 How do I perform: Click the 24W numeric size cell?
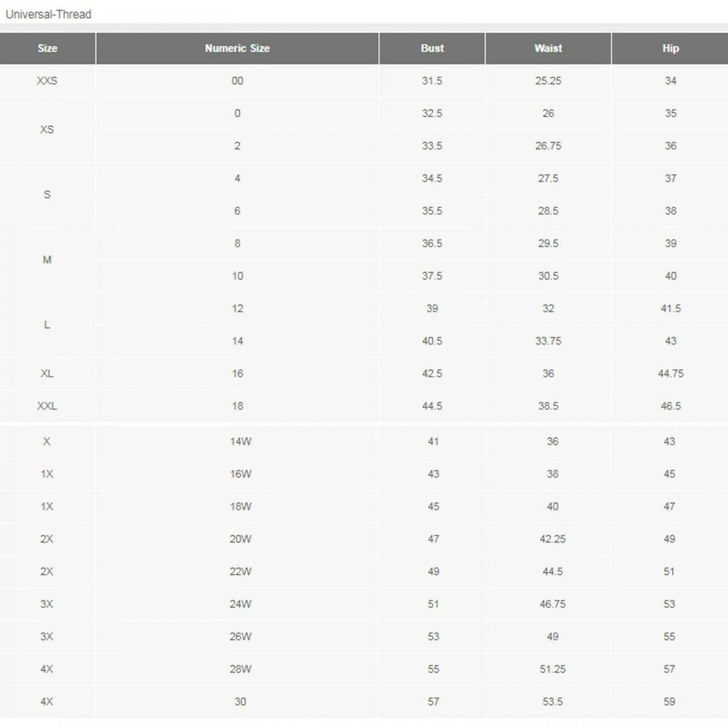click(240, 604)
